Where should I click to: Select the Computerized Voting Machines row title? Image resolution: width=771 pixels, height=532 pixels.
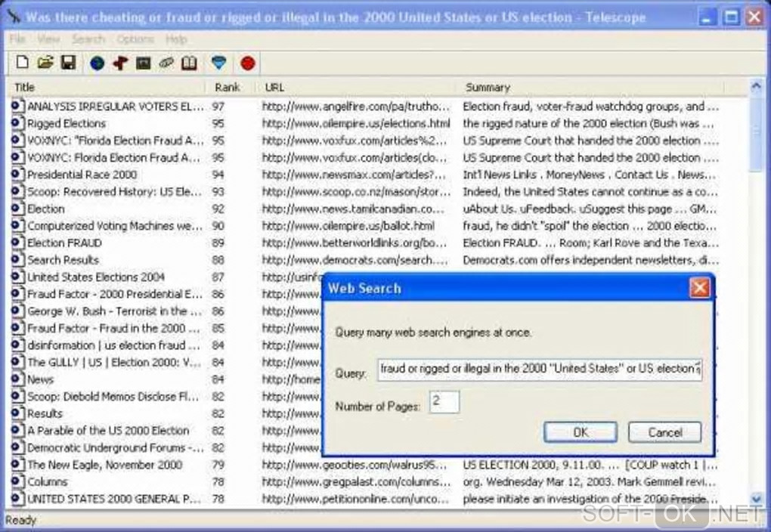(115, 226)
